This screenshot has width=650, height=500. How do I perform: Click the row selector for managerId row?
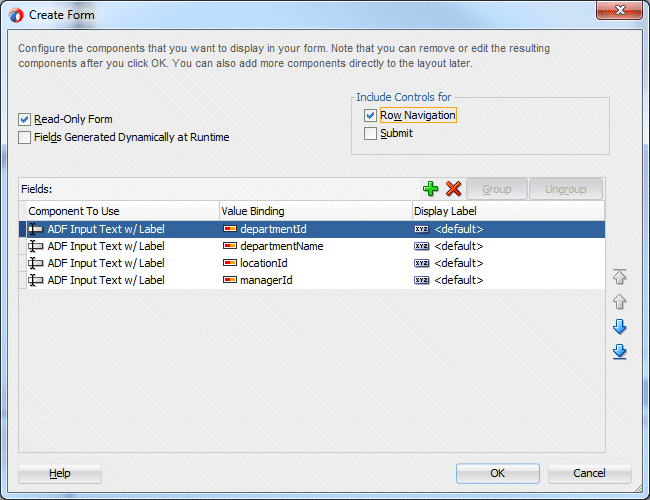(23, 280)
